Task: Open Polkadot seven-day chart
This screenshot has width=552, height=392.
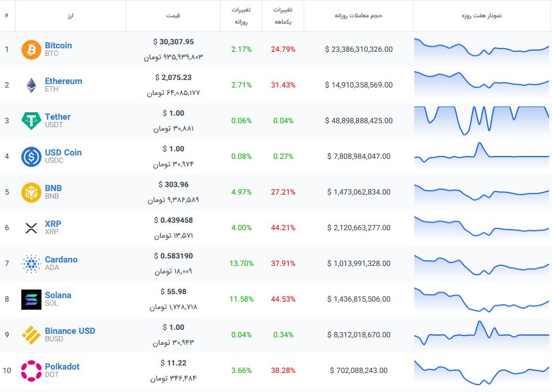Action: tap(481, 373)
